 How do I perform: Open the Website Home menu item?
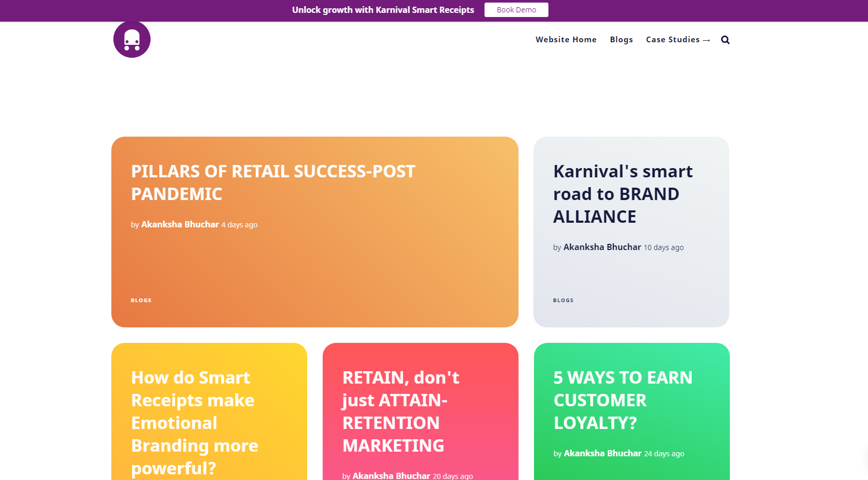click(566, 40)
